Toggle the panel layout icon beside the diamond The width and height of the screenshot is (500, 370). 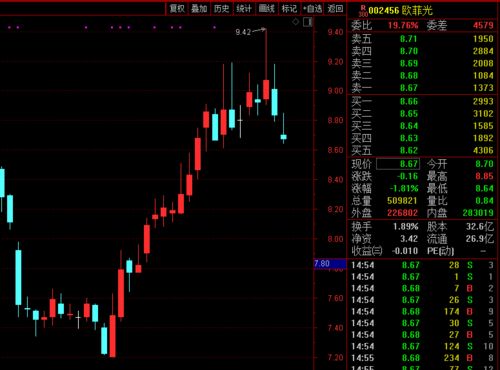click(307, 22)
